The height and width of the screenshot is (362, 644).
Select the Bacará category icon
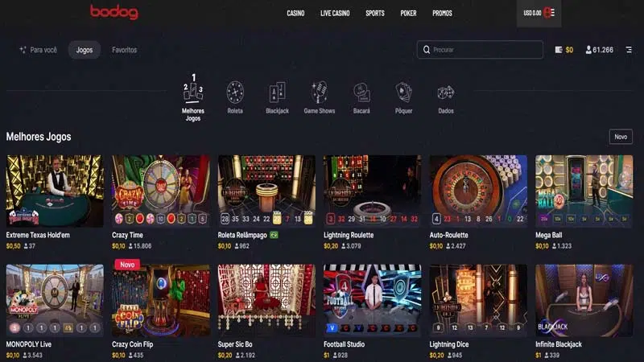pos(361,93)
